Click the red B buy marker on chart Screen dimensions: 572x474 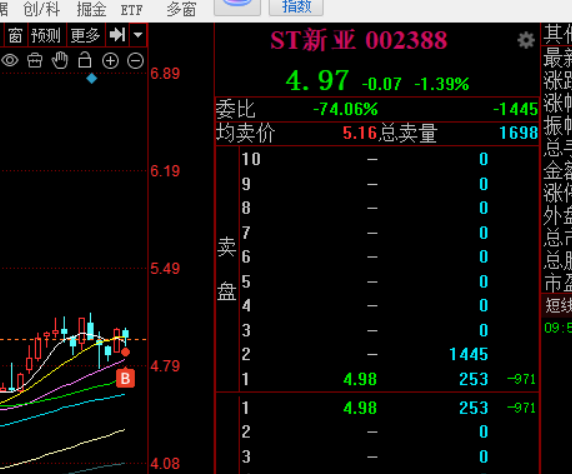(x=125, y=378)
